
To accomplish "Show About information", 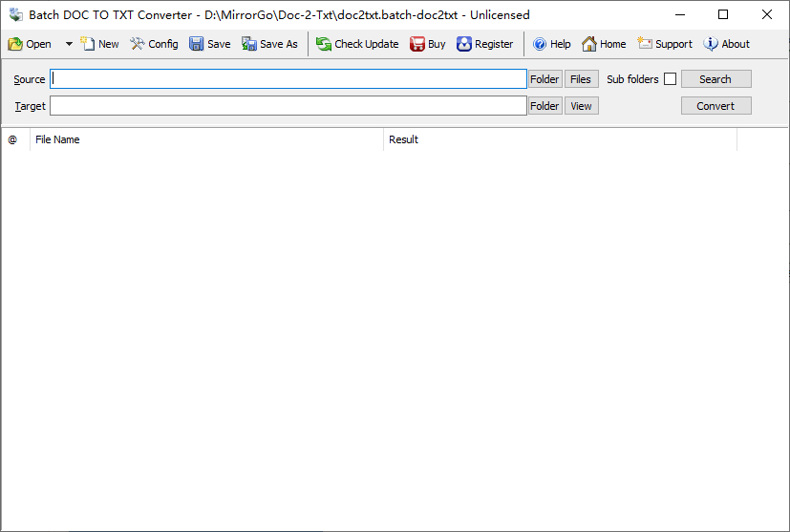I will [x=727, y=44].
